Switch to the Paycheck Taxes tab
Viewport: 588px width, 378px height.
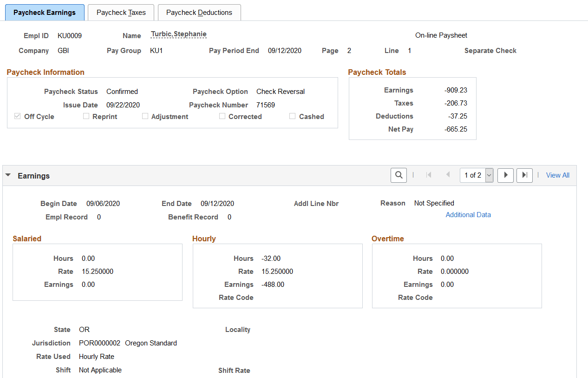pyautogui.click(x=121, y=13)
